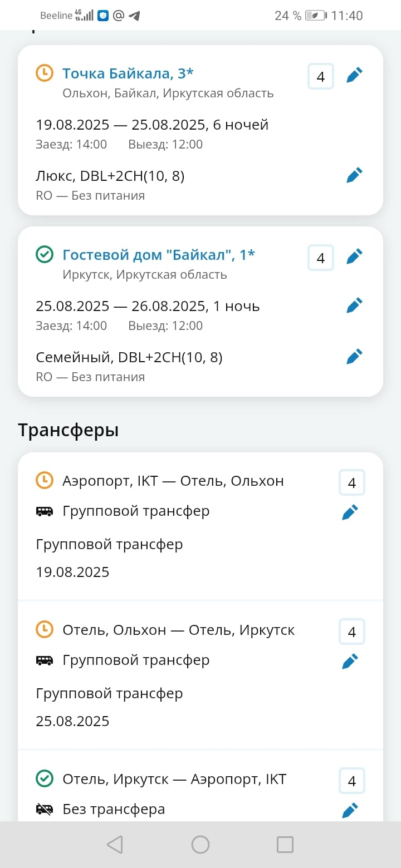Edit Семейный room type pencil icon
The width and height of the screenshot is (401, 868).
point(354,357)
